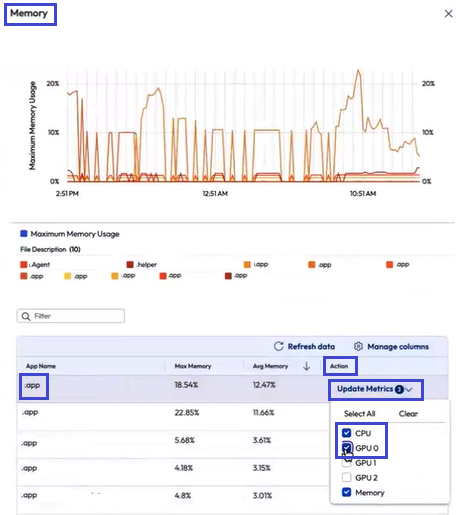
Task: Click the Agent legend color swatch
Action: [24, 265]
